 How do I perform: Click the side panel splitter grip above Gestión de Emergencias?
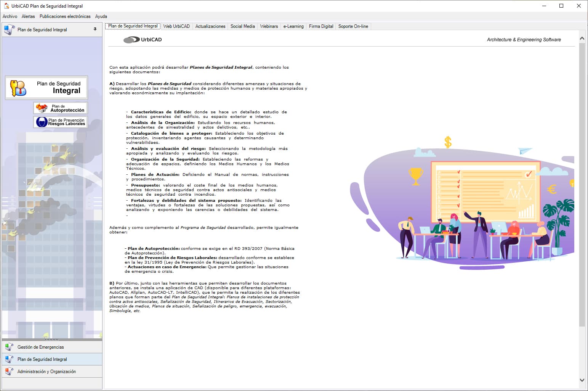point(52,340)
